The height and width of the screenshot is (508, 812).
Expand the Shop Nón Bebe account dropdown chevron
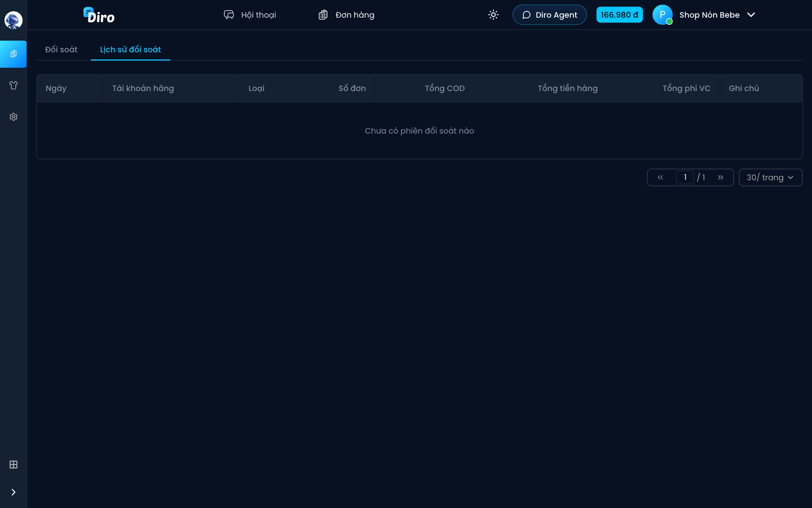(751, 15)
